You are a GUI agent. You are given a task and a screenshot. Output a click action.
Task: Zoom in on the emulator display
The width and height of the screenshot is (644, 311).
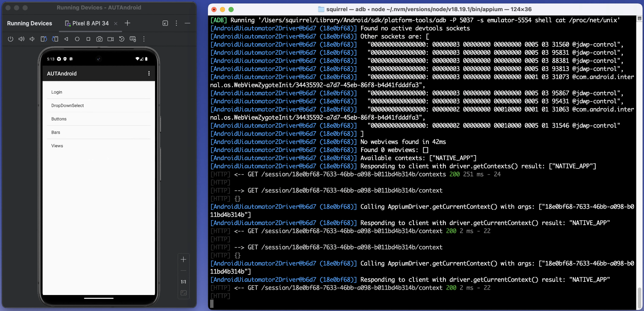click(x=183, y=260)
